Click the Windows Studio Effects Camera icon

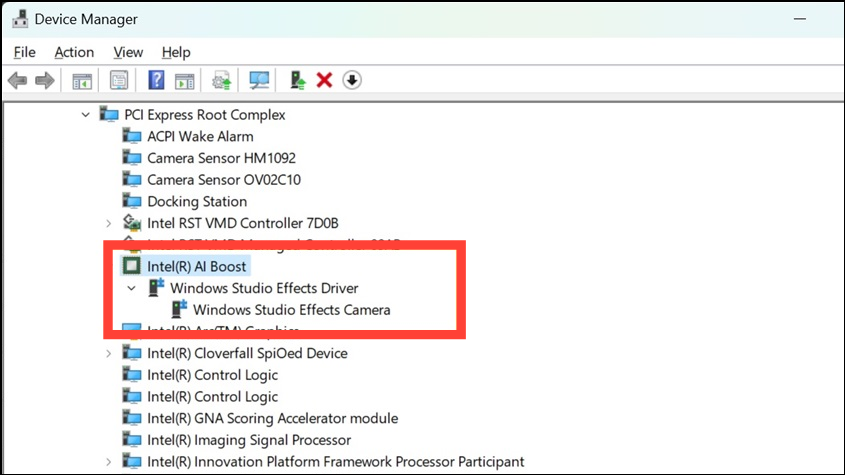(179, 309)
